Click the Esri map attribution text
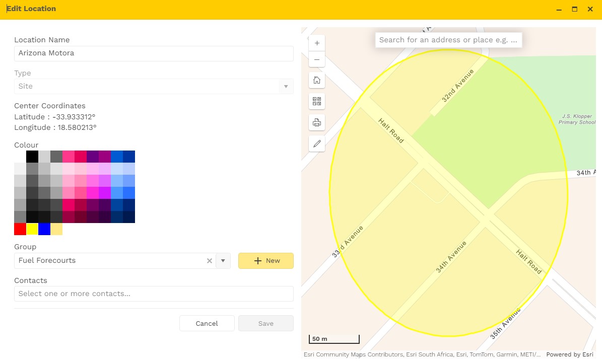The height and width of the screenshot is (364, 602). click(422, 354)
